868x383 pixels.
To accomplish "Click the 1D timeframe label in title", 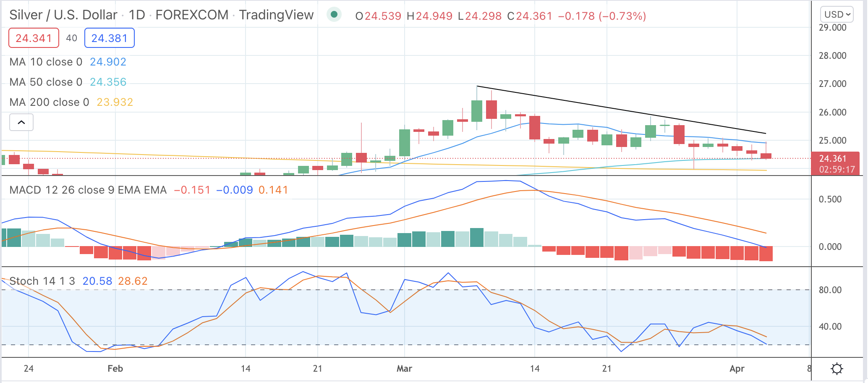I will coord(137,15).
